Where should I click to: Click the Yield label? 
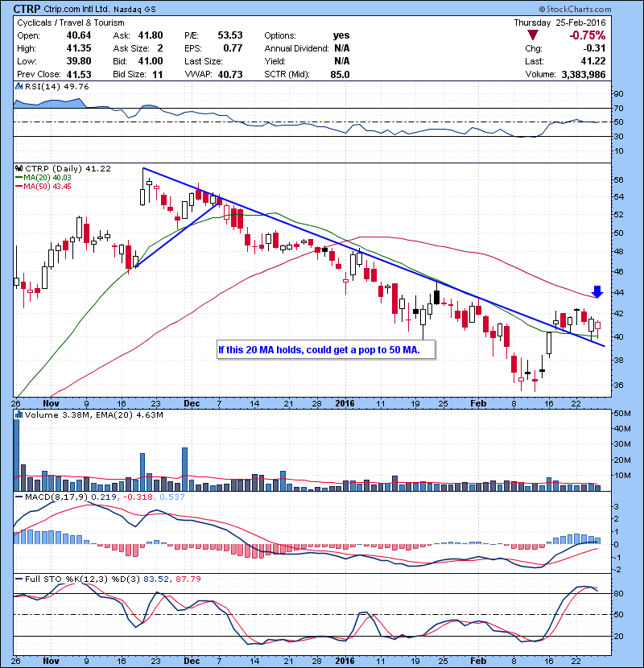[x=275, y=61]
